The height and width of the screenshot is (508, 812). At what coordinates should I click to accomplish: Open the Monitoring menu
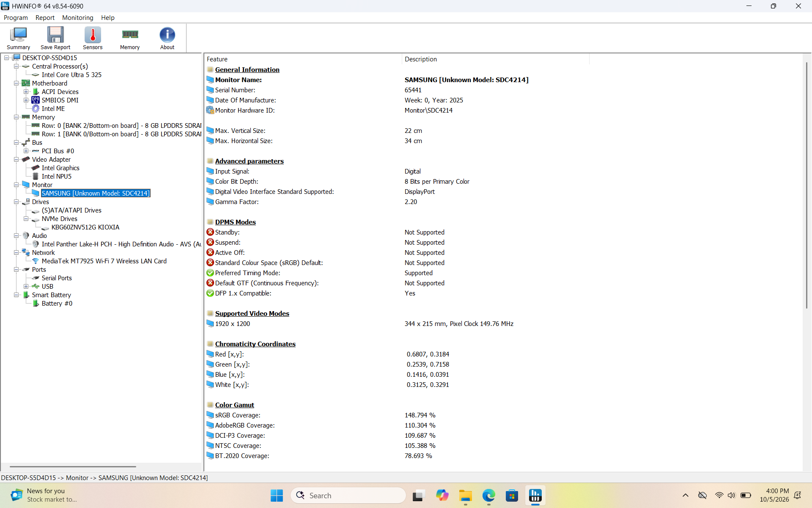(77, 18)
